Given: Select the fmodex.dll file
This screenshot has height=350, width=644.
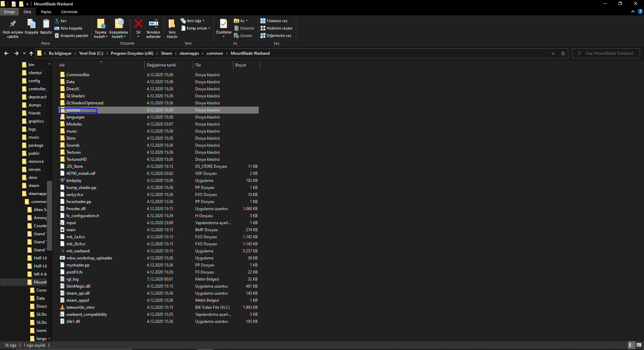Looking at the screenshot, I should coord(76,209).
